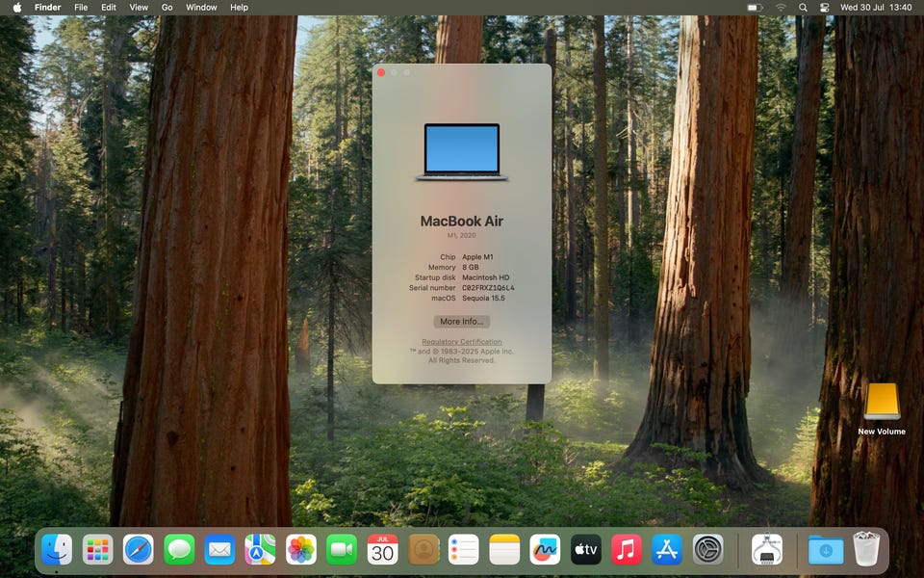Screen dimensions: 924x578
Task: Open the Apple menu
Action: pos(16,8)
